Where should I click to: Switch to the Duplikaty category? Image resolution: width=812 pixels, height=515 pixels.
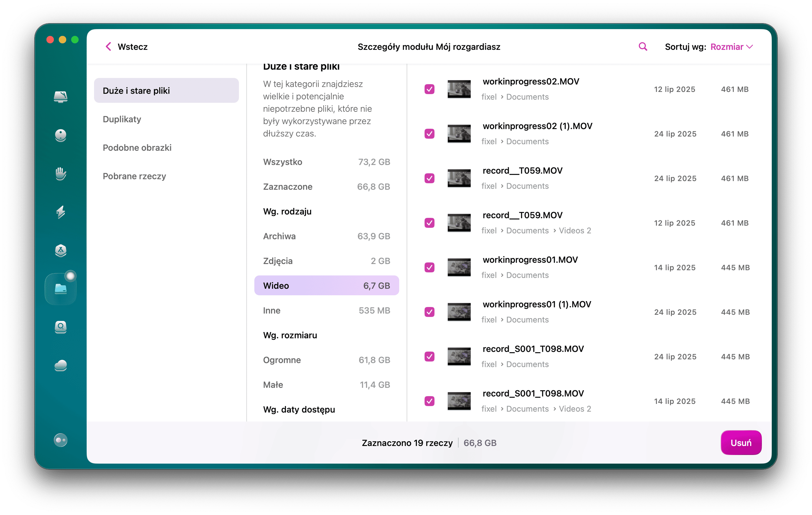(x=122, y=119)
